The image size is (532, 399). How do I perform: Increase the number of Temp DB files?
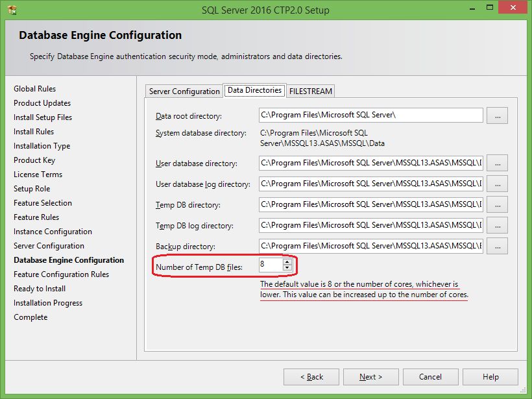(287, 261)
